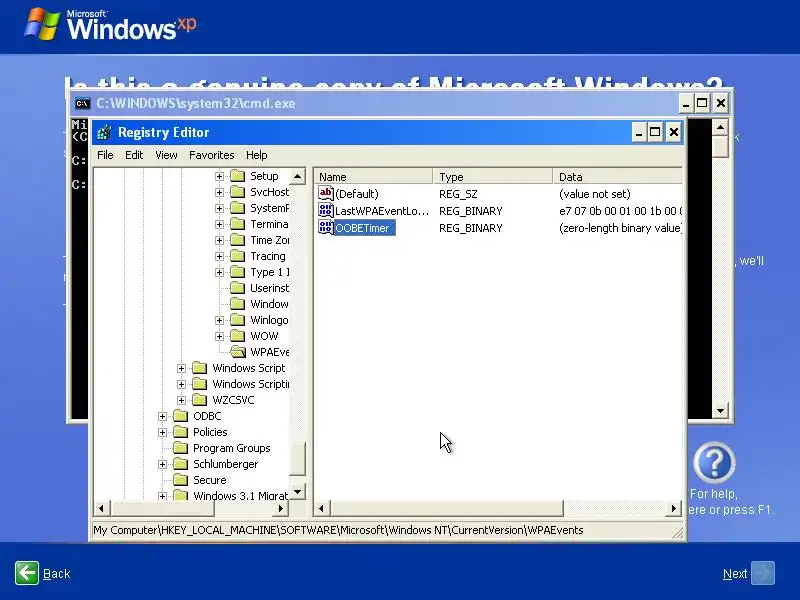
Task: Click the Registry Editor title bar icon
Action: (104, 133)
